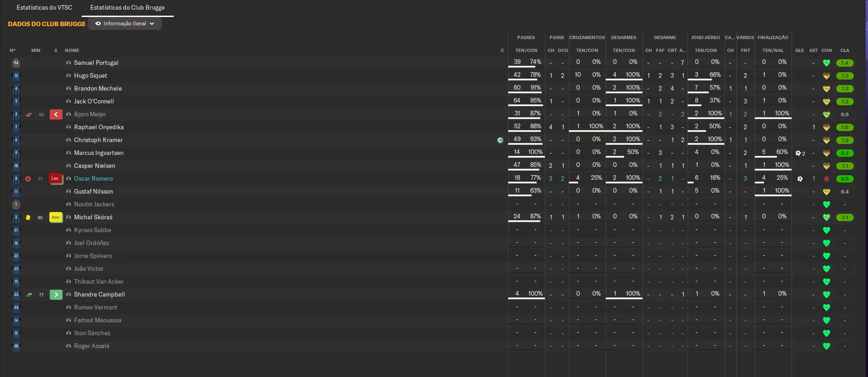The width and height of the screenshot is (868, 377).
Task: Click the condition heart icon for Hugo Siquet
Action: (x=827, y=76)
